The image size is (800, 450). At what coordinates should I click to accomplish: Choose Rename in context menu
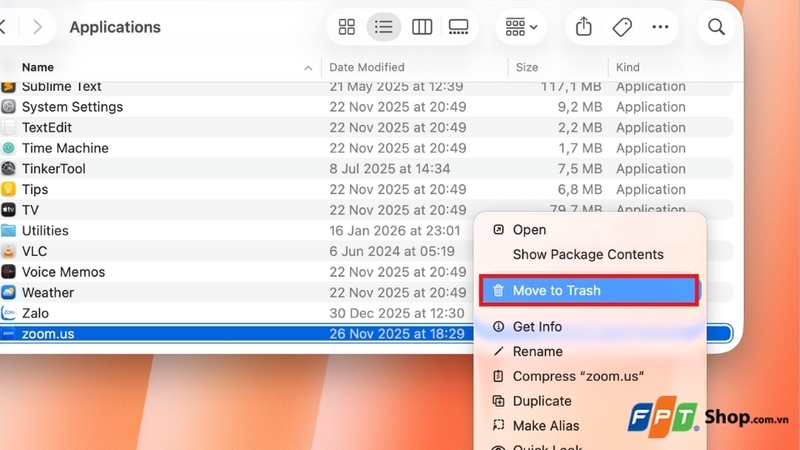[x=590, y=352]
